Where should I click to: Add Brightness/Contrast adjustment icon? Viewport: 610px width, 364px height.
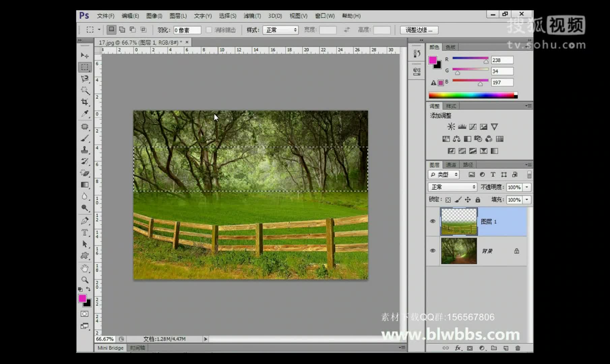451,127
